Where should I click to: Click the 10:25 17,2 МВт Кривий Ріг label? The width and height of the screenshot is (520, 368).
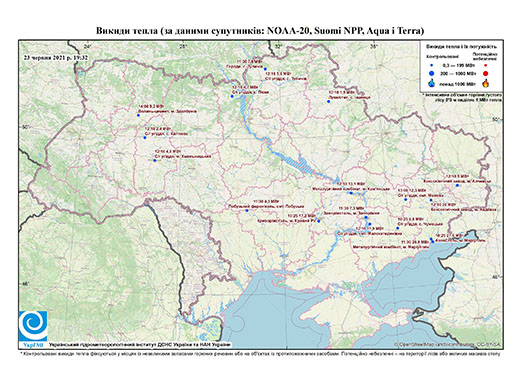click(x=287, y=218)
